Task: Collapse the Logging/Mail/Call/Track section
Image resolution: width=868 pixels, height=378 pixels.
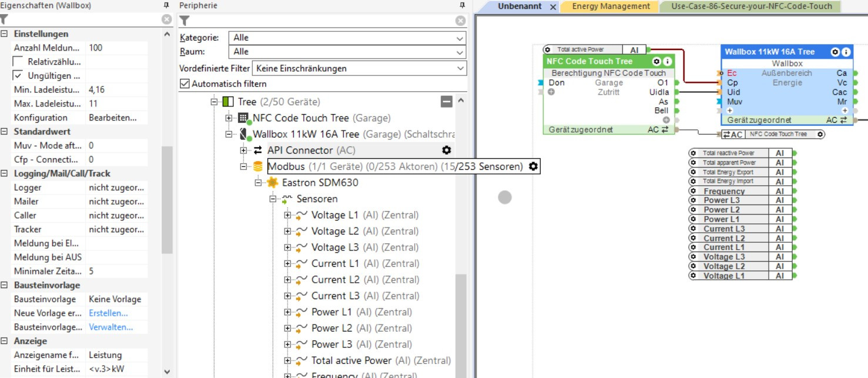Action: pos(5,173)
